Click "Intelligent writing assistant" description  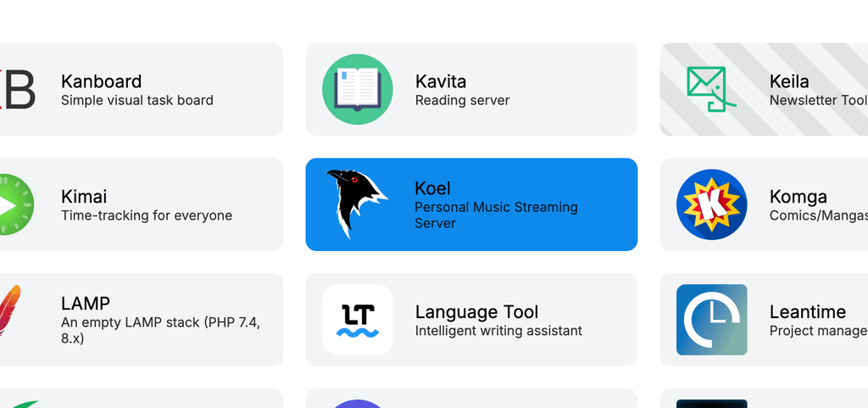pyautogui.click(x=498, y=331)
